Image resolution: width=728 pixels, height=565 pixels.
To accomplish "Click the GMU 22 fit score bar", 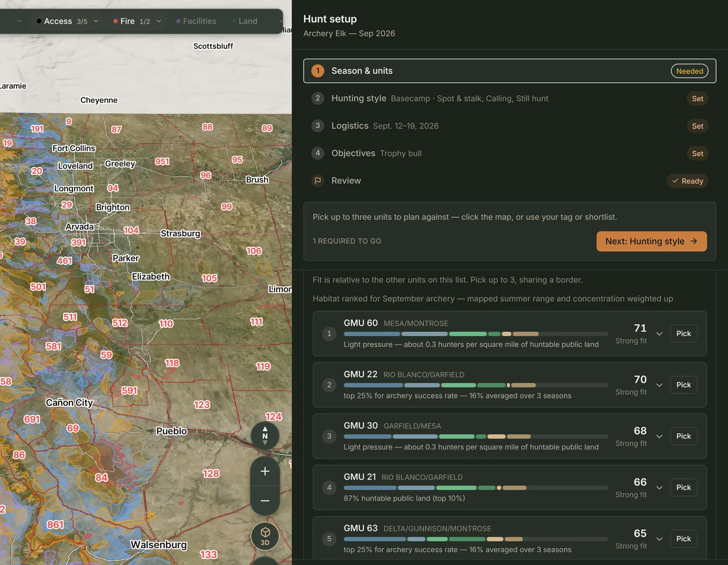I will pos(476,386).
